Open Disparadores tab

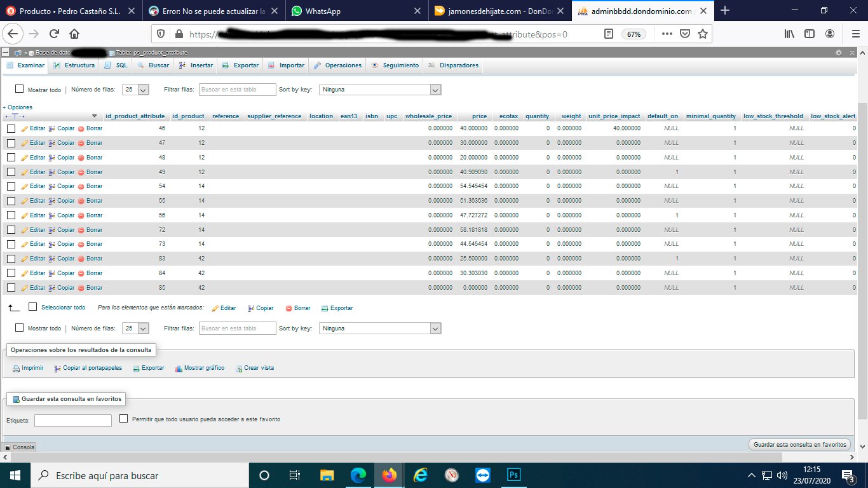(x=454, y=65)
